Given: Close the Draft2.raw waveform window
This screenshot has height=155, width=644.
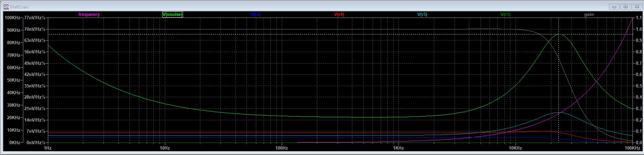Looking at the screenshot, I should click(637, 7).
